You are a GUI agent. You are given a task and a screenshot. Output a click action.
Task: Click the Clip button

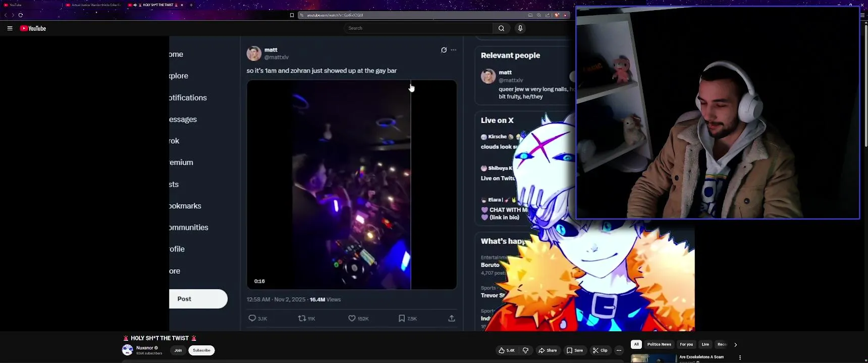click(x=600, y=350)
